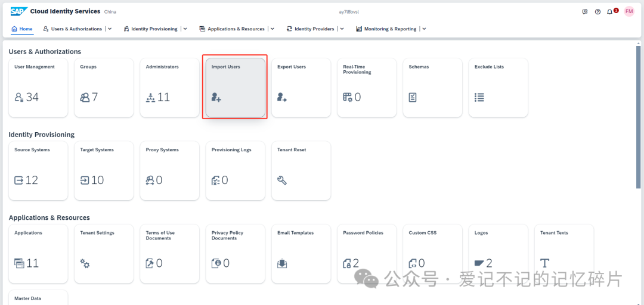Expand the Applications & Resources dropdown arrow
Screen dimensions: 644x305
click(x=273, y=29)
